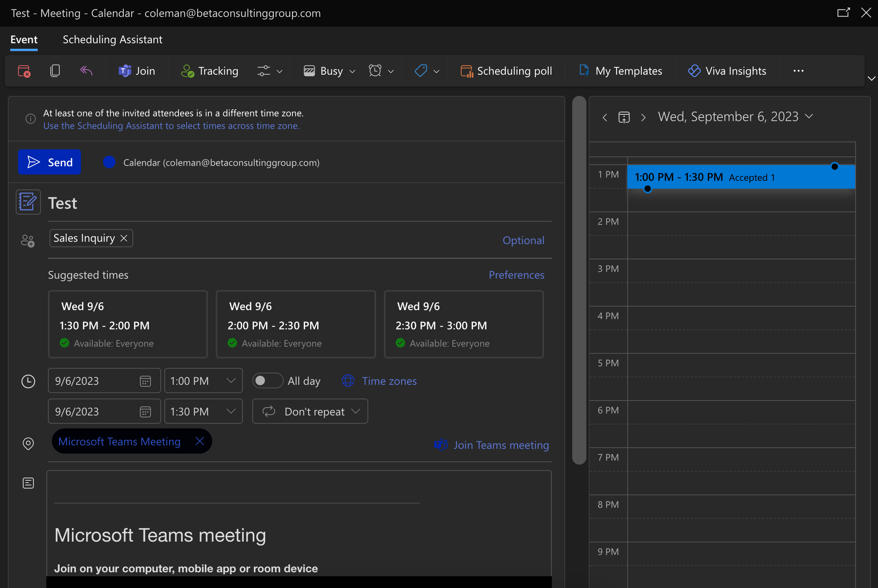878x588 pixels.
Task: Expand the date picker Wed, September 6, 2023
Action: (735, 117)
